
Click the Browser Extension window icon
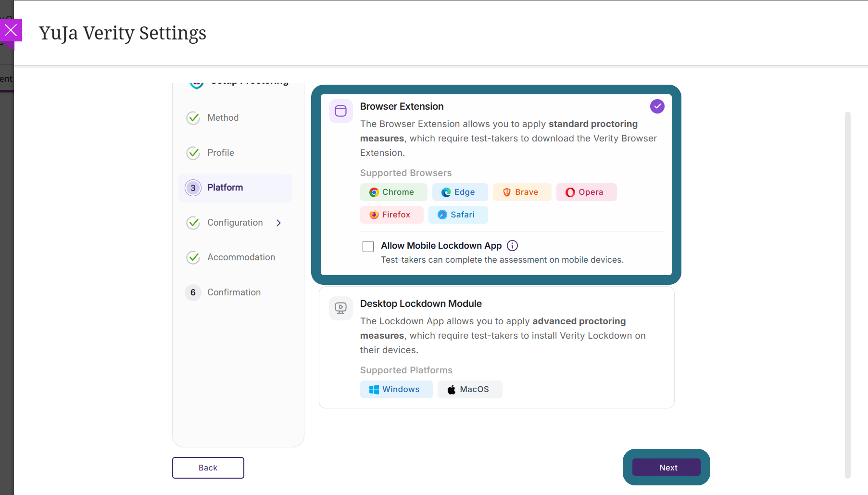point(341,111)
